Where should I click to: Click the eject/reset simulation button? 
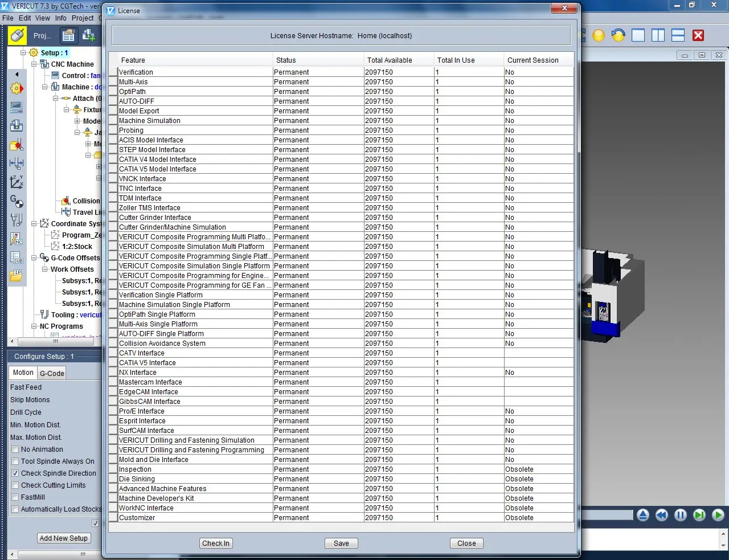pyautogui.click(x=643, y=515)
